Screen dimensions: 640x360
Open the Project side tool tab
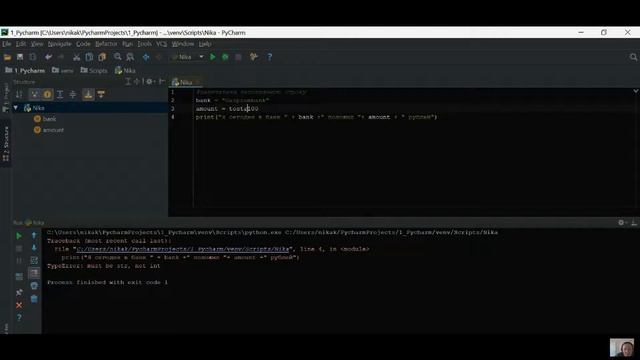[x=6, y=98]
